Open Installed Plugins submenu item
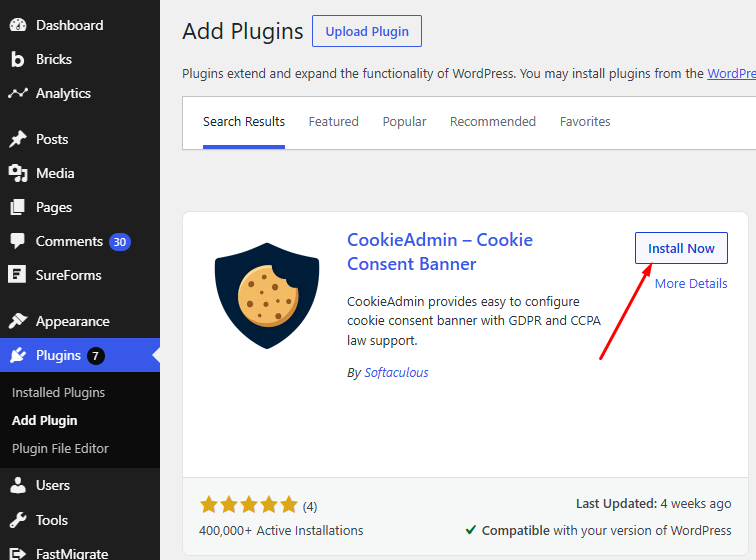 pyautogui.click(x=58, y=393)
